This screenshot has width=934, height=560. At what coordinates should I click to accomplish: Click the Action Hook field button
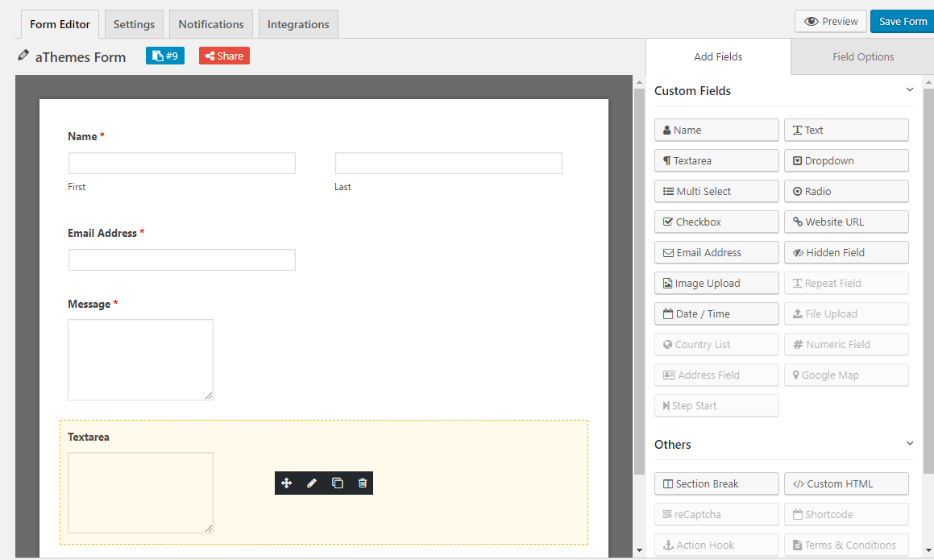716,545
